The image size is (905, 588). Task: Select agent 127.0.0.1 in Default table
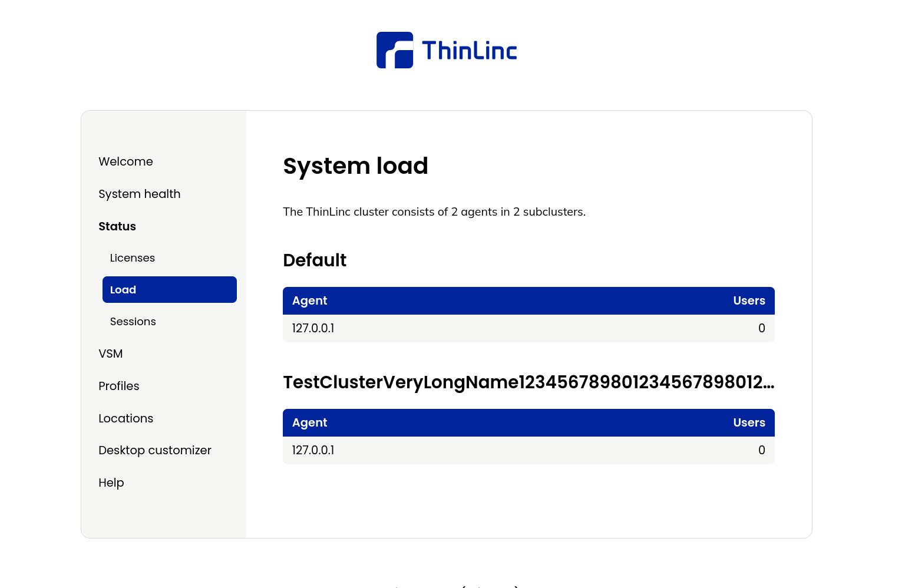(313, 328)
